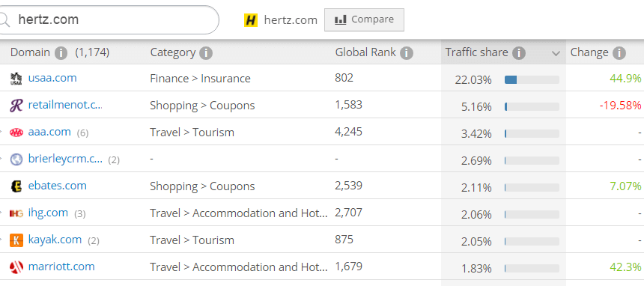
Task: Open the Global Rank info tooltip icon
Action: click(x=407, y=53)
